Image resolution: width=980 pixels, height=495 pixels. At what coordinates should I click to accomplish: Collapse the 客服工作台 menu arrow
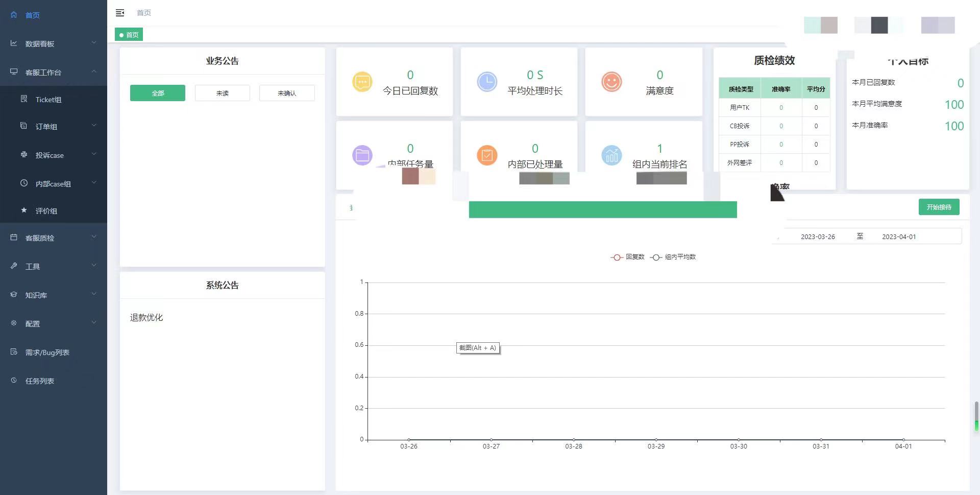pyautogui.click(x=94, y=72)
